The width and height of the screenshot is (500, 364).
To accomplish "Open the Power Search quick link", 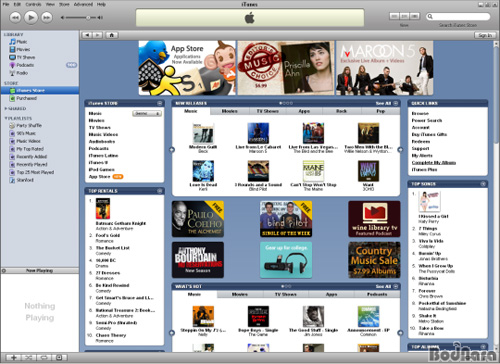I will pyautogui.click(x=427, y=120).
